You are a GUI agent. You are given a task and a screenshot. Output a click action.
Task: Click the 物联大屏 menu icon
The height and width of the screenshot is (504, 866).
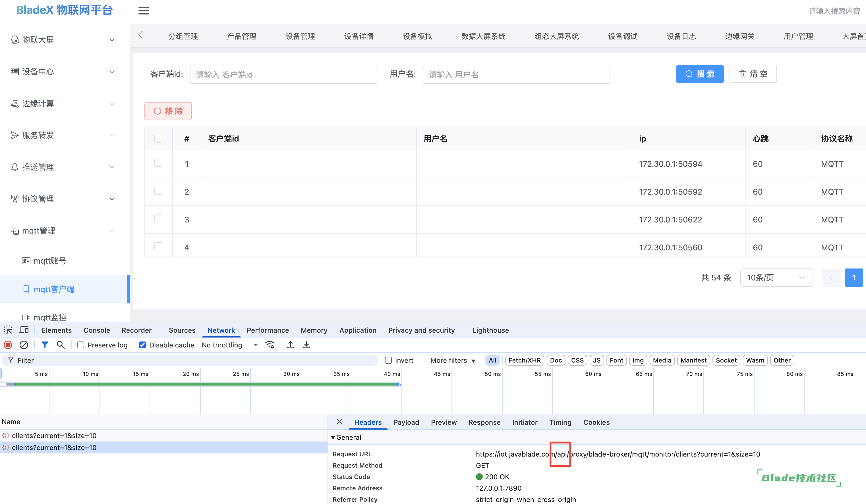(14, 40)
